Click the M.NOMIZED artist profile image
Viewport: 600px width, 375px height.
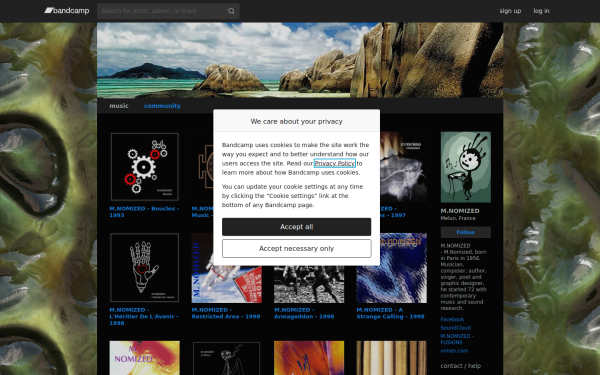[465, 167]
